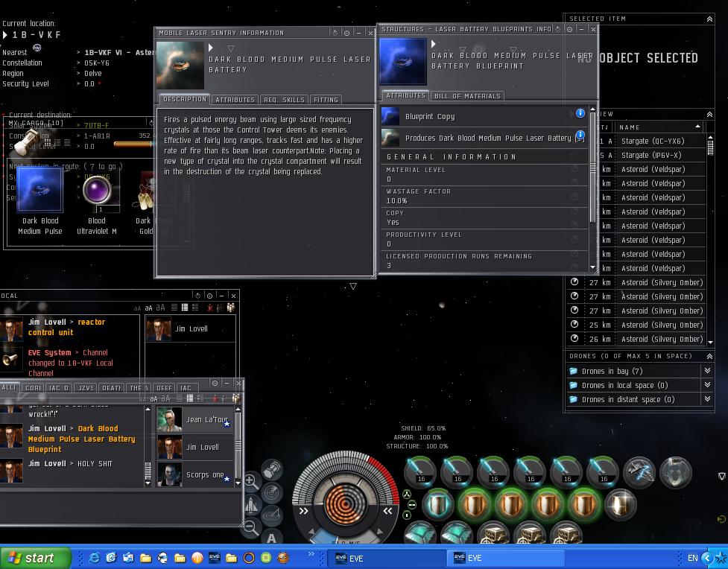The image size is (728, 569).
Task: Switch to the DEATH chat channel tab
Action: point(112,388)
